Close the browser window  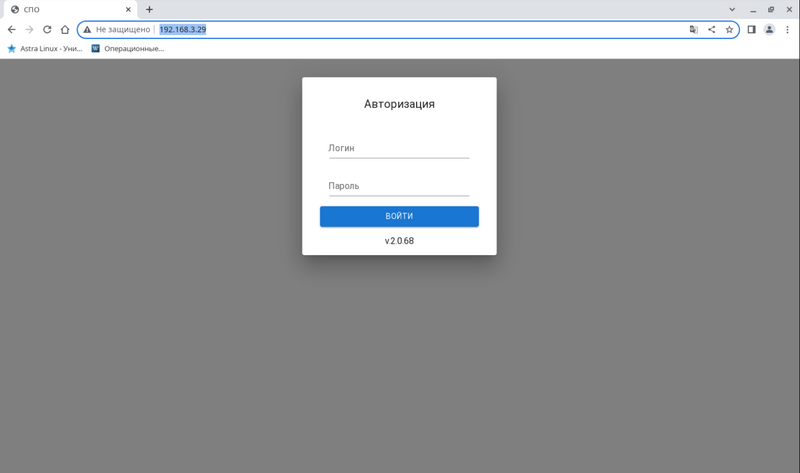pos(789,9)
